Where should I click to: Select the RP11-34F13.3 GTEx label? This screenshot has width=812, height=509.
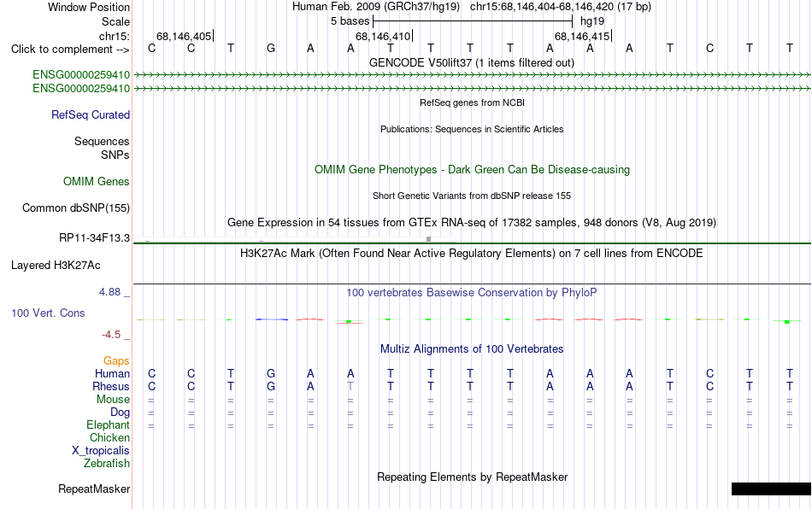(94, 238)
